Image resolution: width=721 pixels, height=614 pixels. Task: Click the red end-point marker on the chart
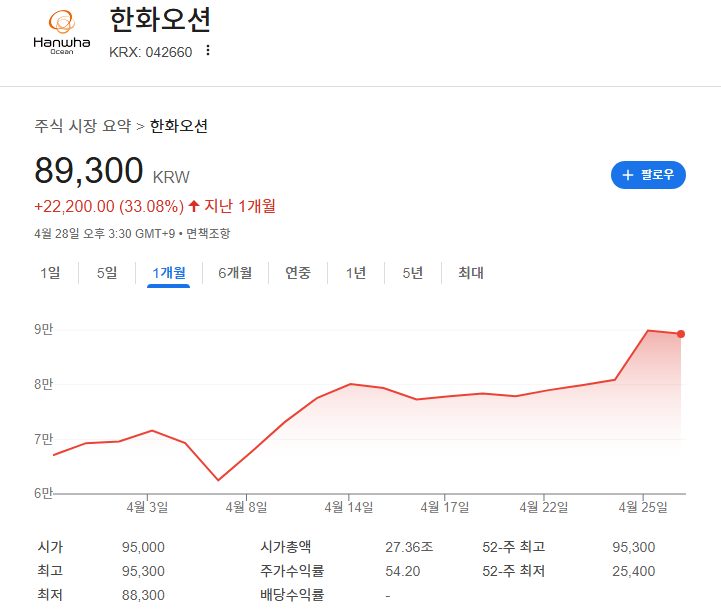tap(681, 334)
